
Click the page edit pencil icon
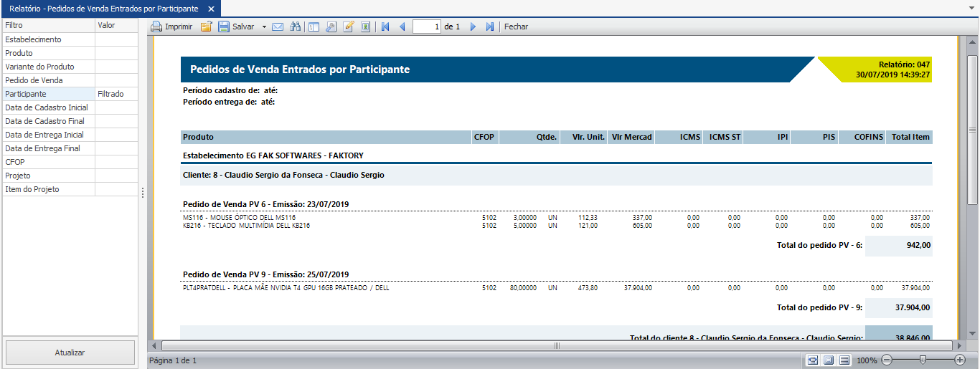[349, 27]
